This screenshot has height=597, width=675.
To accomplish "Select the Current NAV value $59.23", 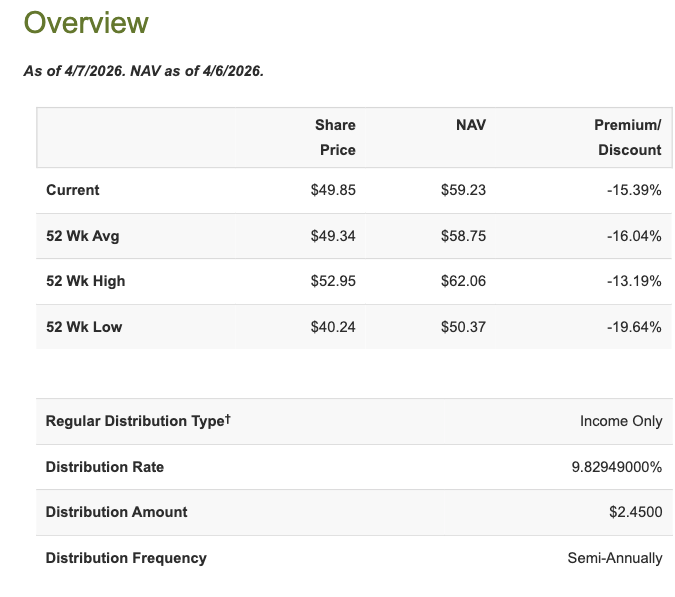I will point(463,190).
